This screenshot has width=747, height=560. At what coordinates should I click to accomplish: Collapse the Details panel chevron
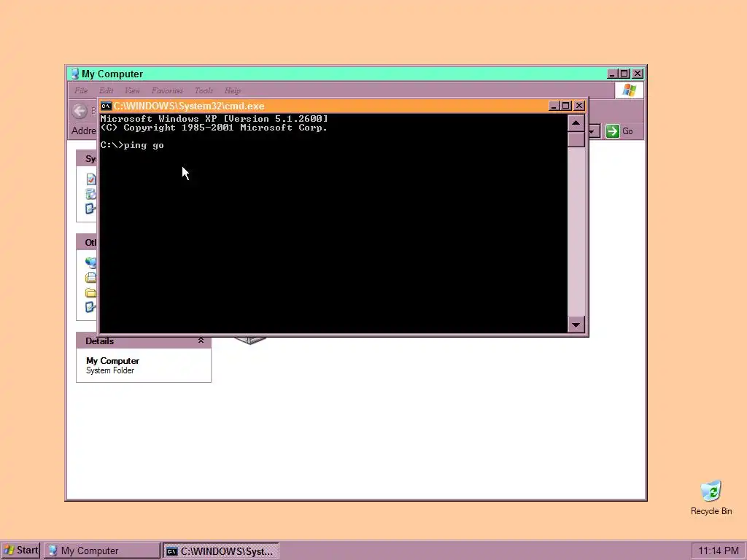click(201, 341)
